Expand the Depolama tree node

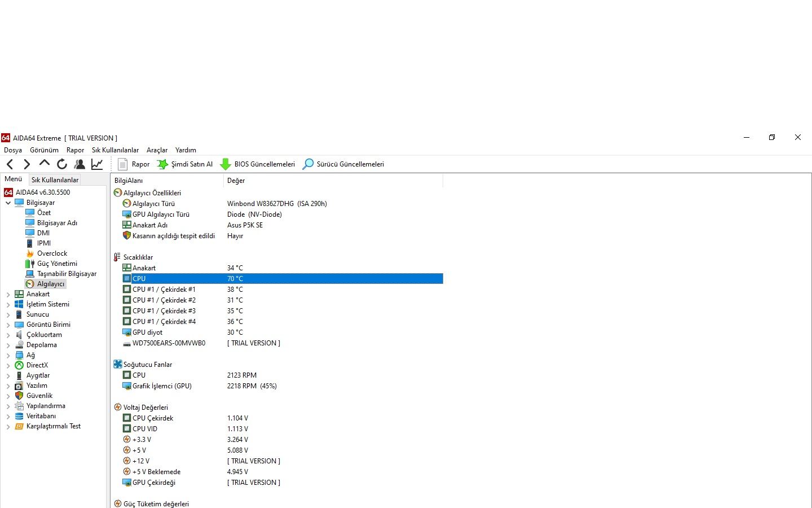pos(8,345)
